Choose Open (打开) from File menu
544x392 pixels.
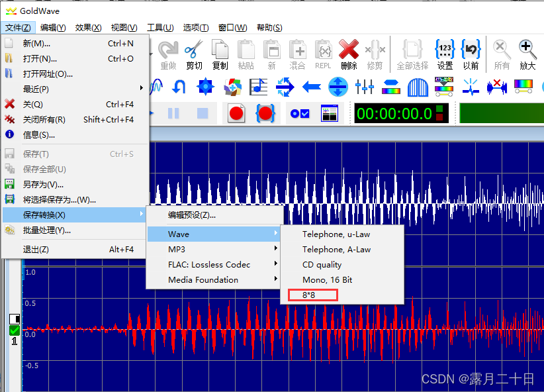(75, 59)
